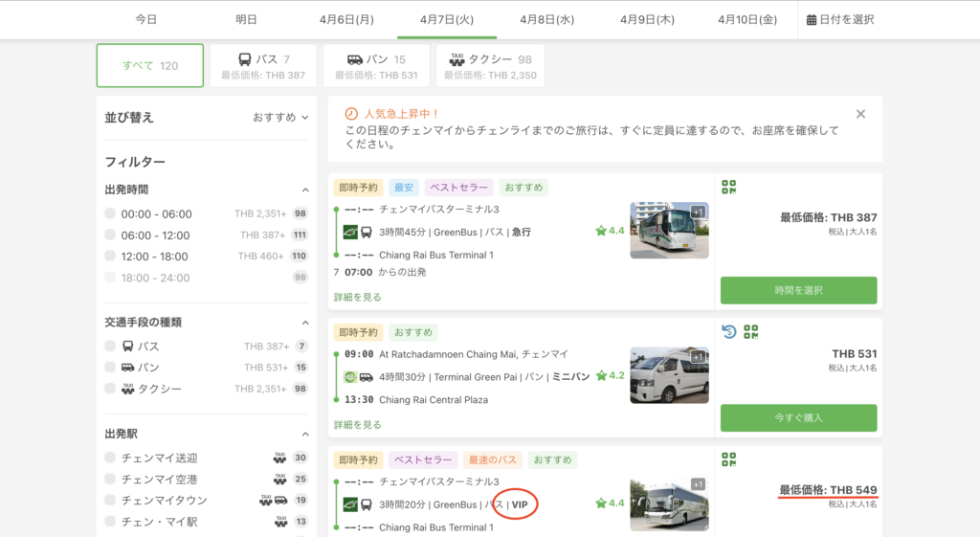The image size is (980, 537).
Task: Collapse the 出発時間 filter section
Action: pos(305,190)
